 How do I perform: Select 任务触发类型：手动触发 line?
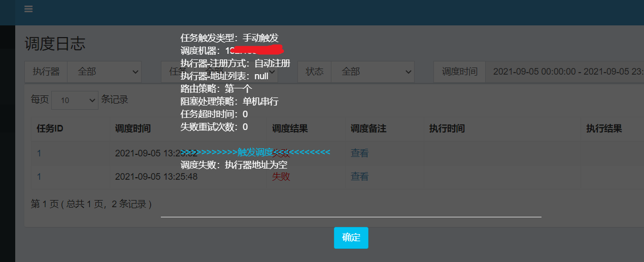[x=229, y=38]
